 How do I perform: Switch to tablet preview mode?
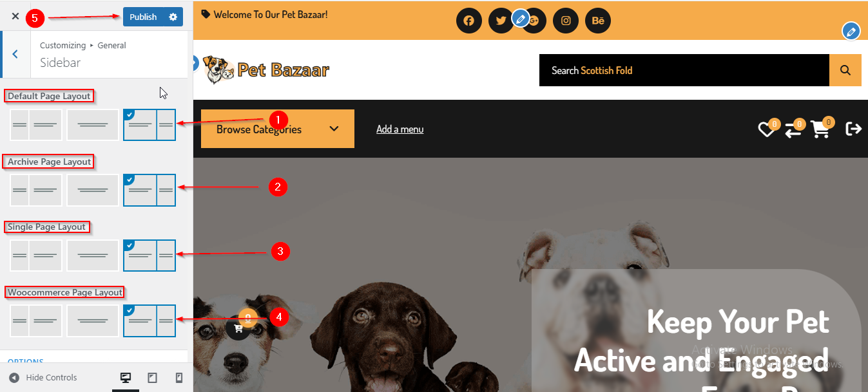pyautogui.click(x=153, y=378)
